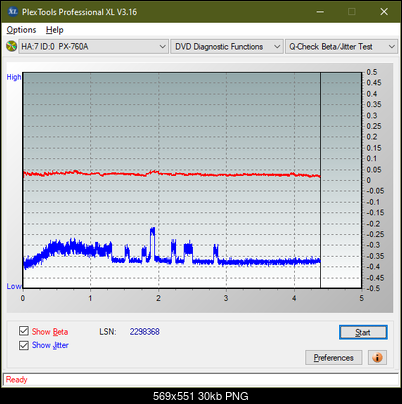Minimize the PlexTools Professional window

coord(320,12)
